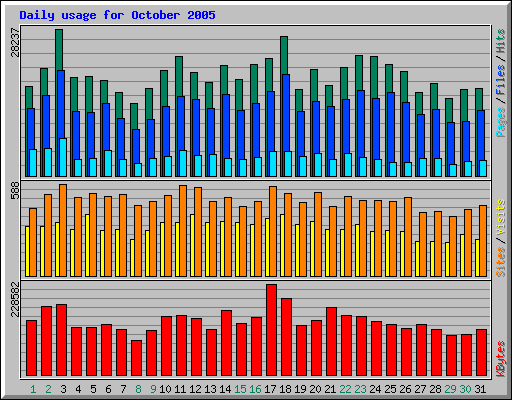The image size is (512, 400).
Task: Click day 24 on the x-axis
Action: tap(375, 389)
